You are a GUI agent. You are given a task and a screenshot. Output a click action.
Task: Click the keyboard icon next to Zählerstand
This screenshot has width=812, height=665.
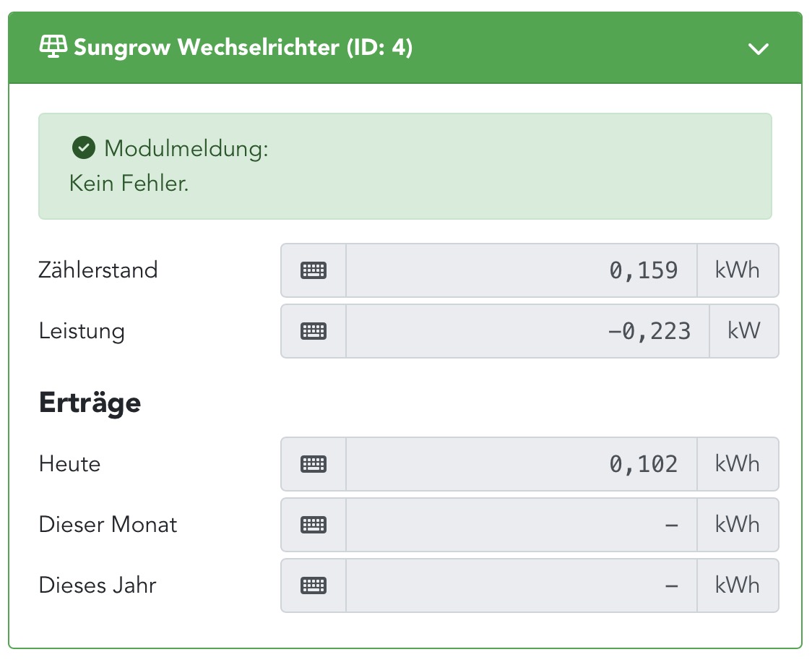(x=313, y=270)
